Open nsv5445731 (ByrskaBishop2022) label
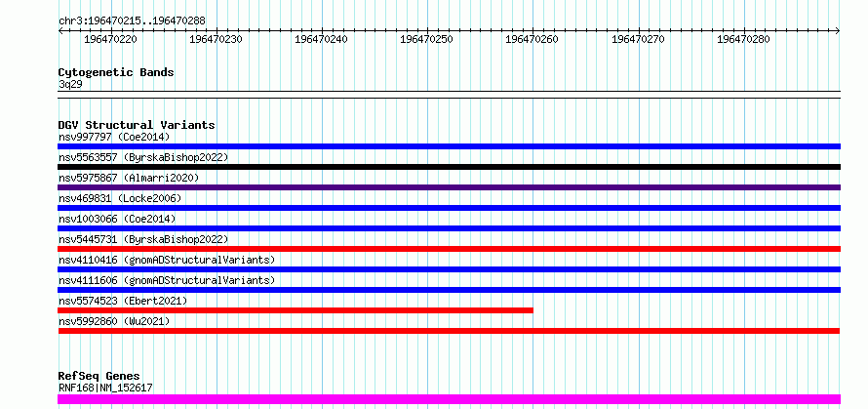The image size is (868, 409). (x=143, y=239)
